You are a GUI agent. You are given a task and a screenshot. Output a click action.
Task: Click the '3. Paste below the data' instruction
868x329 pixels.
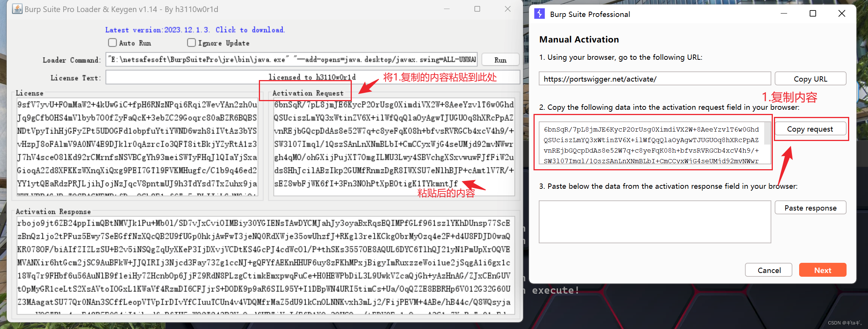click(668, 186)
